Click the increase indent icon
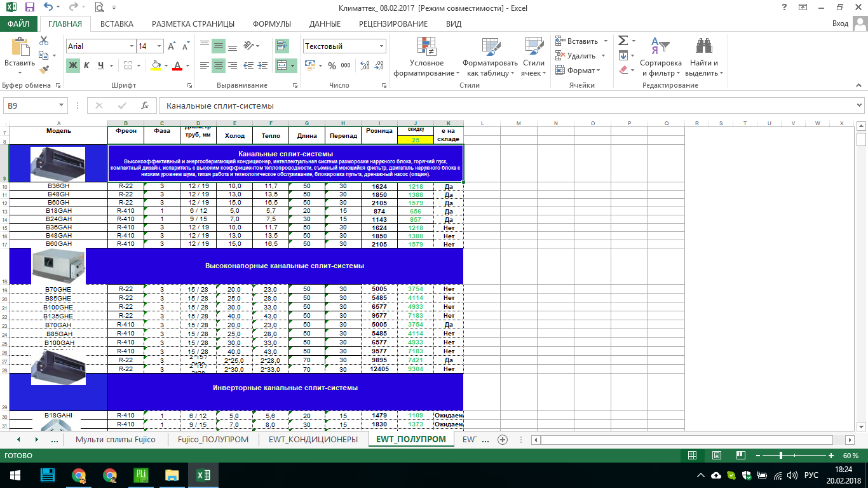 [x=262, y=65]
